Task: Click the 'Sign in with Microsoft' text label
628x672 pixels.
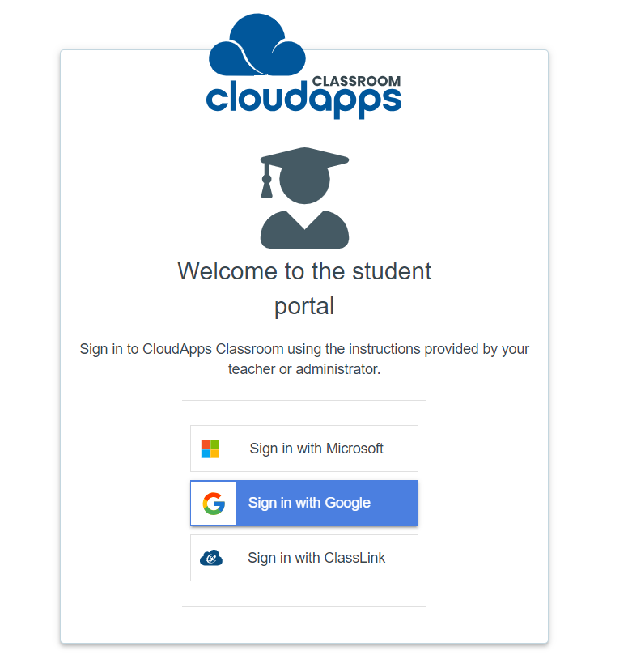Action: [316, 449]
